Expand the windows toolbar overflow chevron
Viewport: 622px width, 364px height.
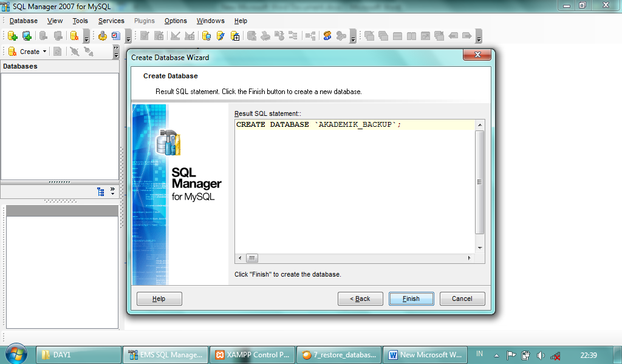[x=479, y=37]
